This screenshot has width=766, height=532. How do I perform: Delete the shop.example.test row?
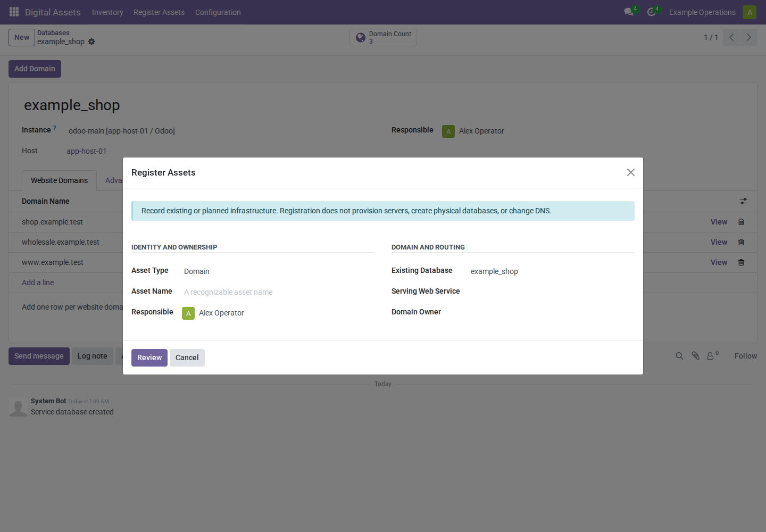point(741,222)
